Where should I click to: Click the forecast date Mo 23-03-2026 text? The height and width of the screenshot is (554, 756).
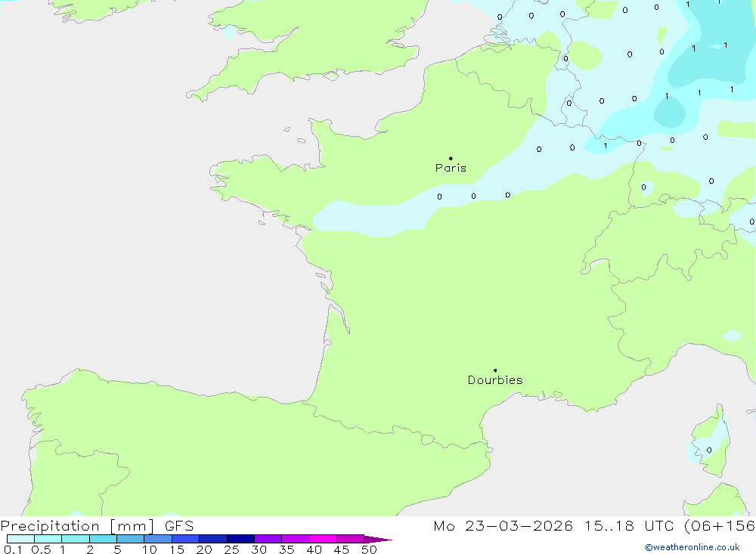coord(503,526)
